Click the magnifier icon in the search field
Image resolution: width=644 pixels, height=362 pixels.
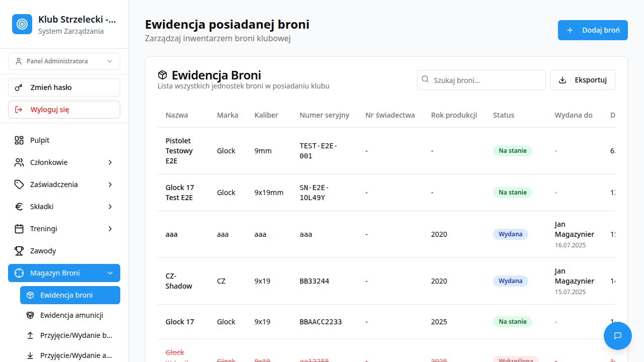pos(425,79)
